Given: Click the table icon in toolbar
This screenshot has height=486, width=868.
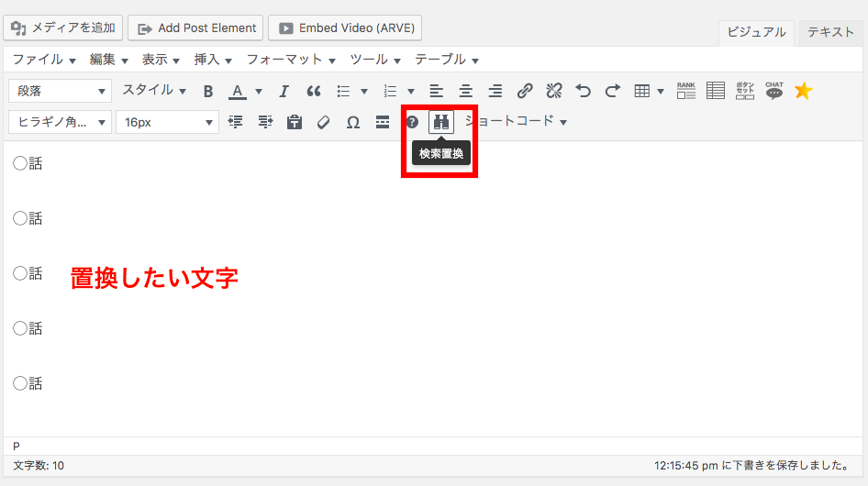Looking at the screenshot, I should pos(642,91).
